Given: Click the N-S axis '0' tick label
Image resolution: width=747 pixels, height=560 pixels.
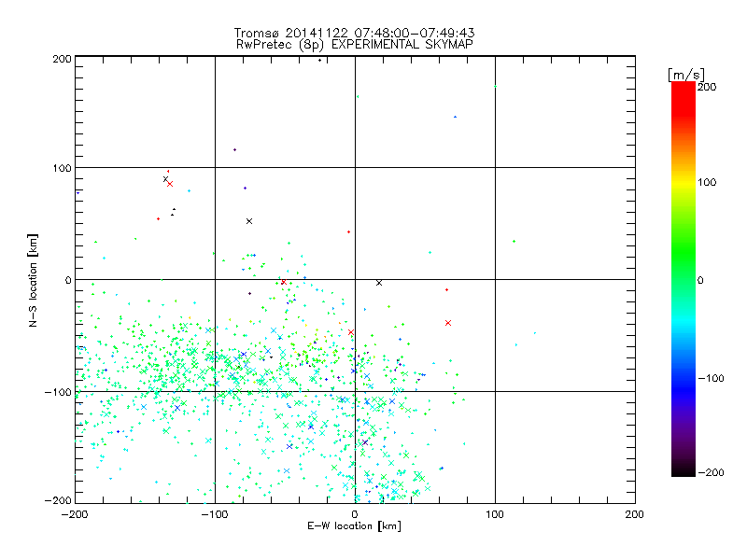Looking at the screenshot, I should click(68, 280).
